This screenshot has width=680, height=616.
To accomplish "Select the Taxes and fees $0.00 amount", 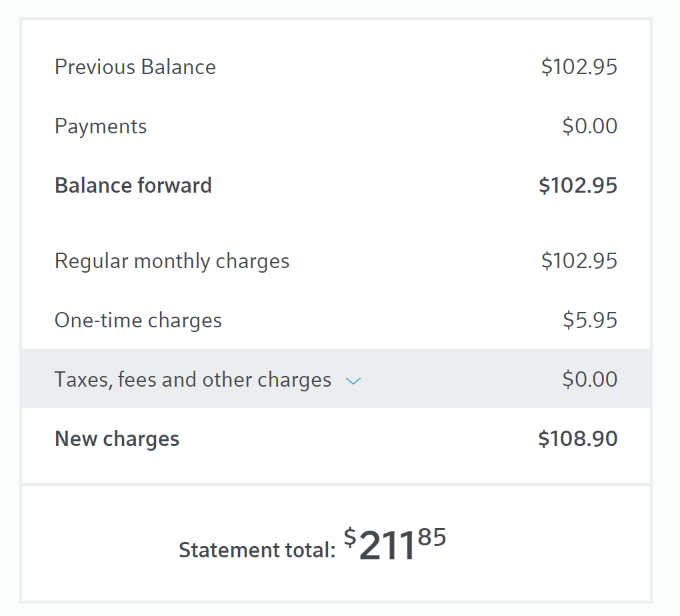I will (589, 379).
